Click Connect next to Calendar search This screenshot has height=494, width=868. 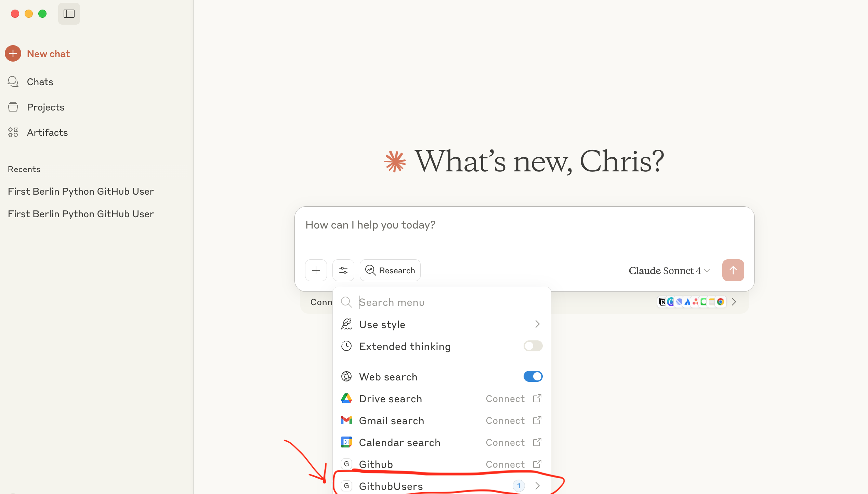coord(505,442)
